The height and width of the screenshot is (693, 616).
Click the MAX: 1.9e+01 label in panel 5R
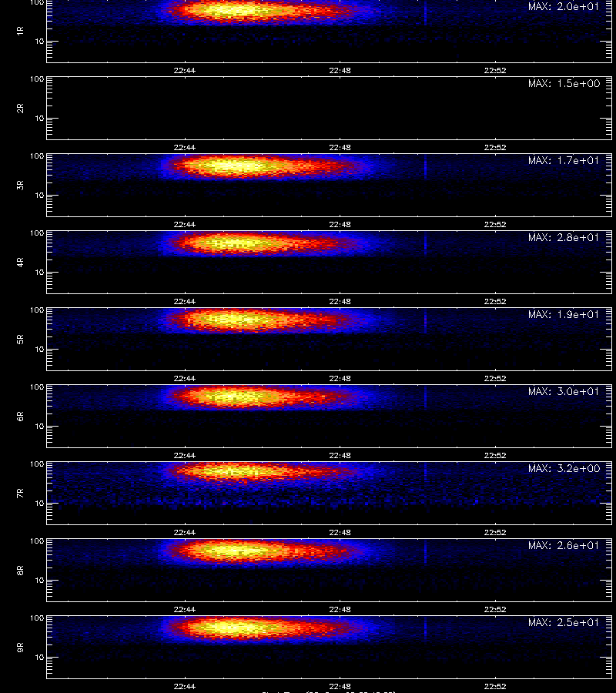(564, 314)
